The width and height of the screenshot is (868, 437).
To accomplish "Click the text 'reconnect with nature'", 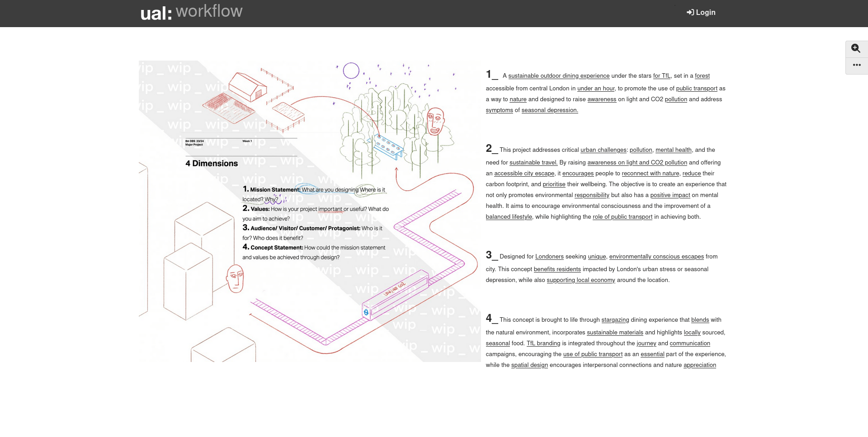I will click(x=651, y=174).
